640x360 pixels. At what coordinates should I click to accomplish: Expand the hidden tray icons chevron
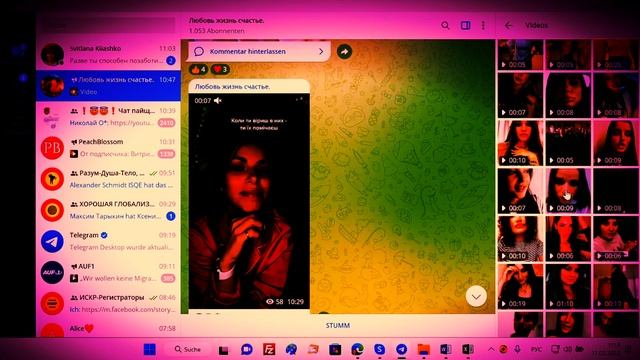491,349
